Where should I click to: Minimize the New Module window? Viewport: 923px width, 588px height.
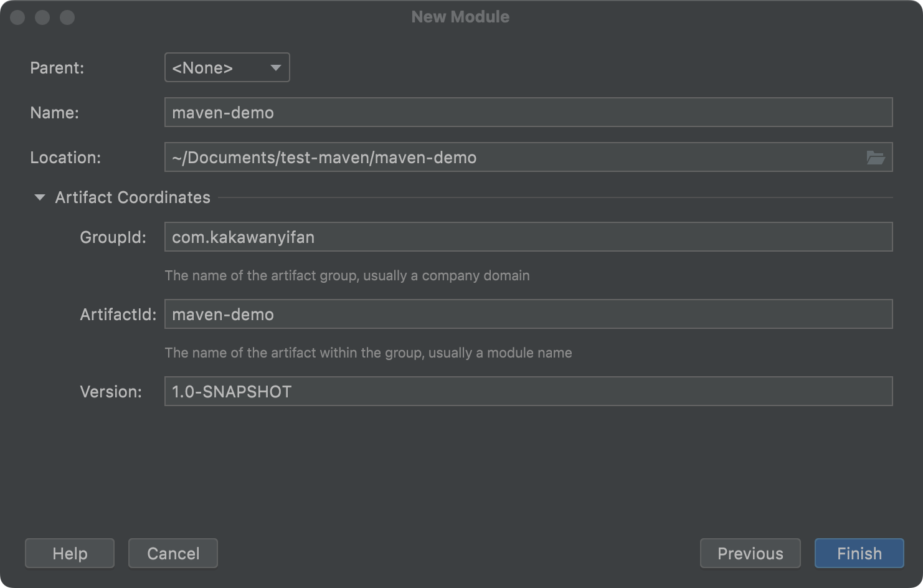click(42, 17)
